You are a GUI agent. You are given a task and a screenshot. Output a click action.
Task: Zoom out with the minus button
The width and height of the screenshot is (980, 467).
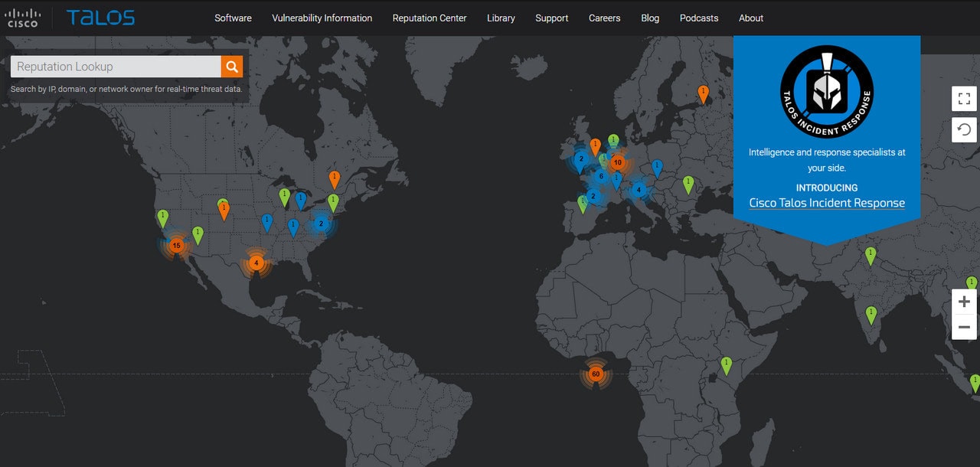pos(965,328)
